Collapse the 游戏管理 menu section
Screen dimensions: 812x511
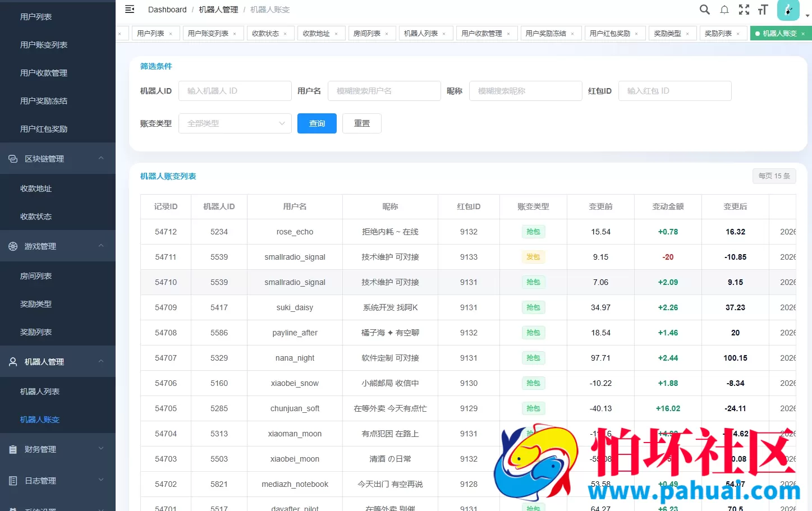[x=101, y=246]
